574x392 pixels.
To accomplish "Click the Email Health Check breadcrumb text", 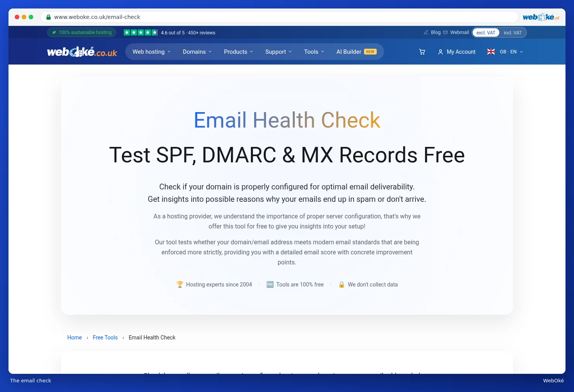I will coord(152,337).
